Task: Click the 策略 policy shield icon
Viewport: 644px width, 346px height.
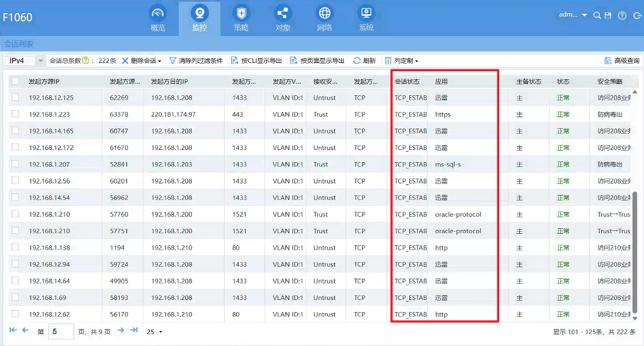Action: (241, 14)
